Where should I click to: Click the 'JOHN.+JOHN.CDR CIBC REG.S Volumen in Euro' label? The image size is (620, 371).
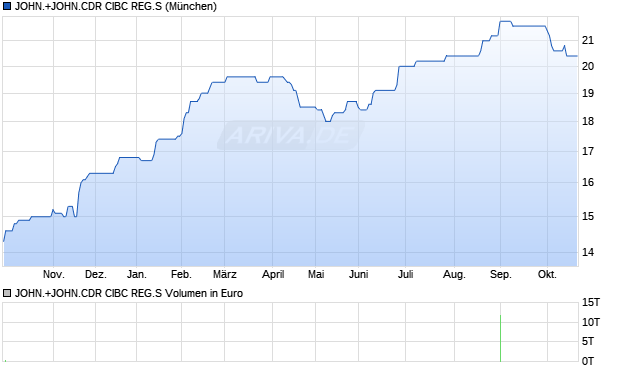129,293
